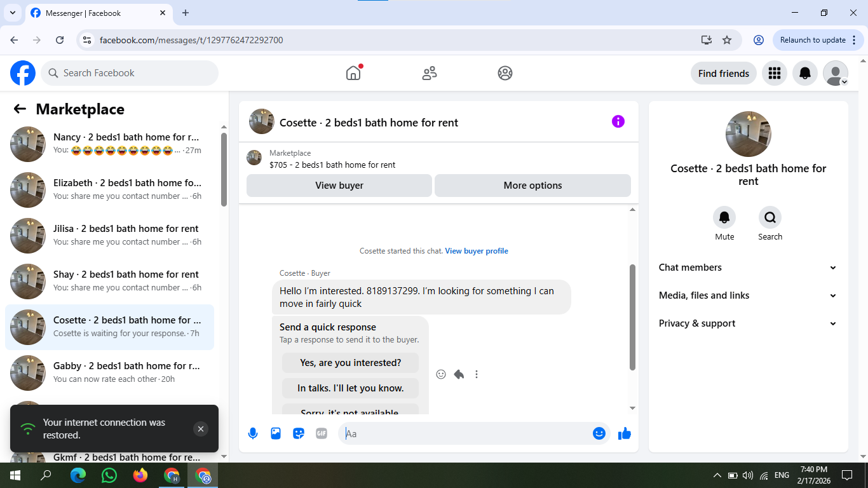Image resolution: width=868 pixels, height=488 pixels.
Task: Open the purple conversation info icon
Action: 618,121
